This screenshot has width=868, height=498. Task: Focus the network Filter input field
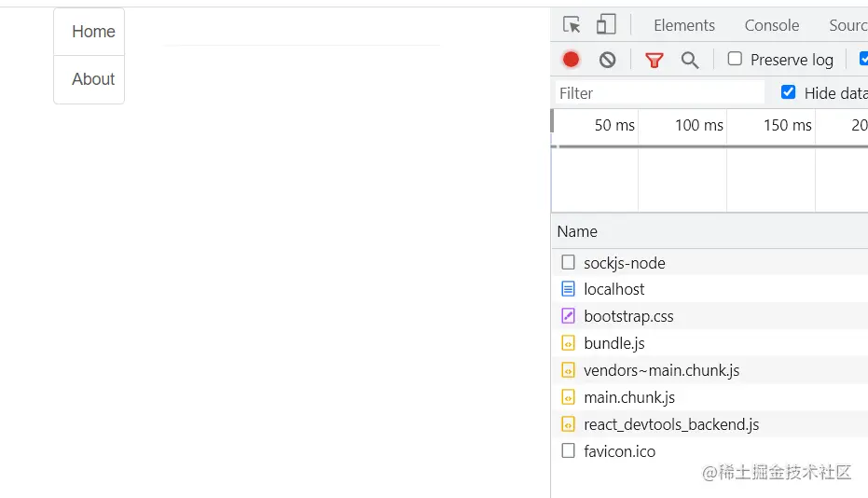click(660, 93)
